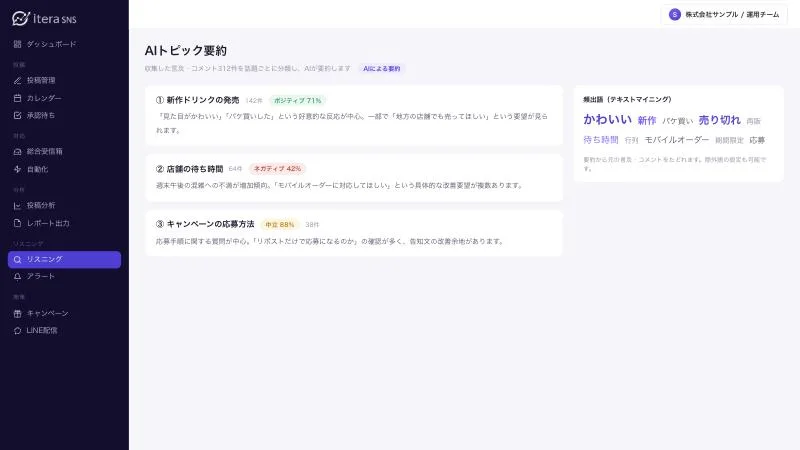Click the lightning icon for 自動化

[17, 169]
